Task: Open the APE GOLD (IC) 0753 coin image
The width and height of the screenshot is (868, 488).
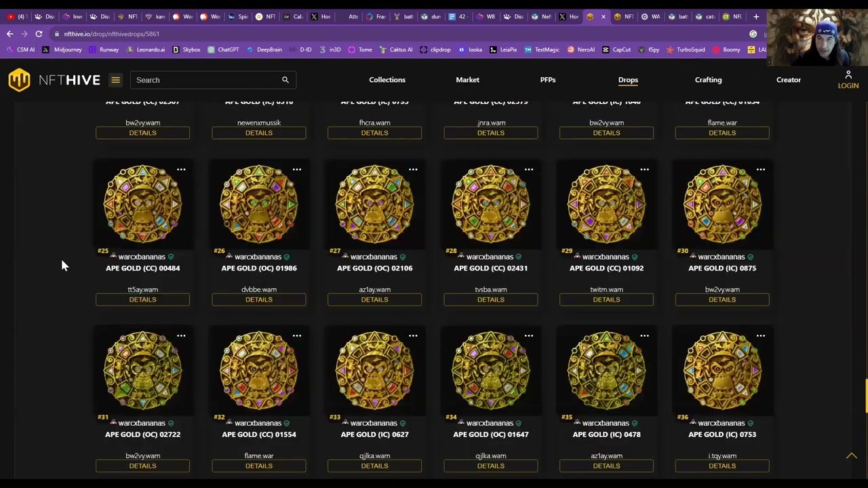Action: click(x=722, y=370)
